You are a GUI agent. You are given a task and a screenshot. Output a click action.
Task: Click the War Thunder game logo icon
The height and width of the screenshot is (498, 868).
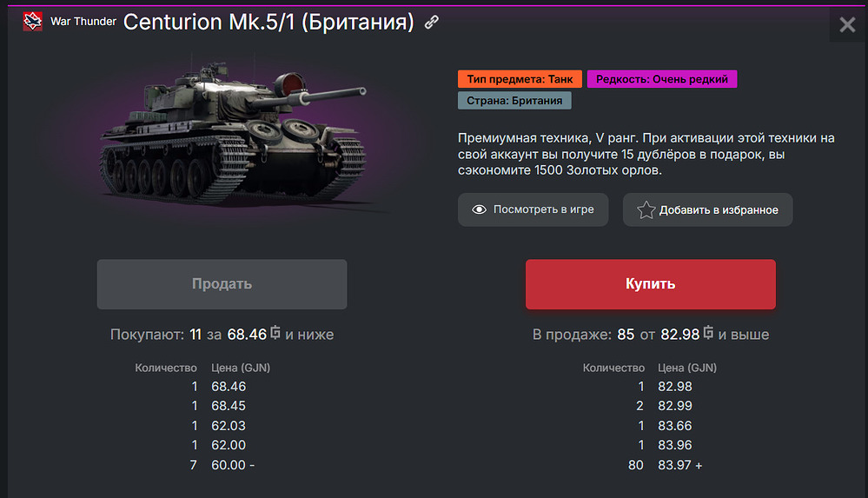tap(33, 21)
